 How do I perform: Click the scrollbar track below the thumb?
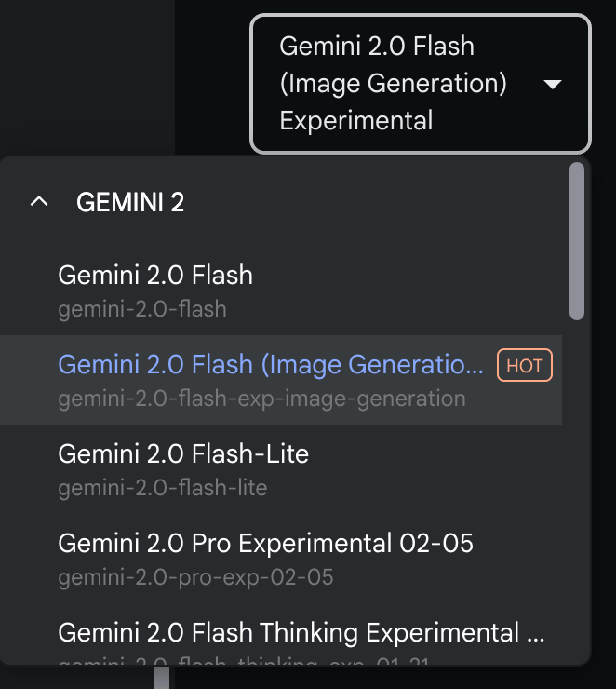pos(577,484)
